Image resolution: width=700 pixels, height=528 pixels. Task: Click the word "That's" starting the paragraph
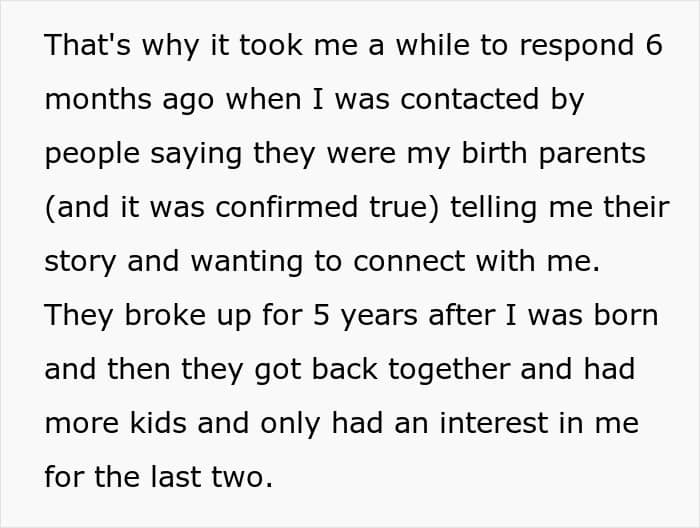click(x=88, y=45)
